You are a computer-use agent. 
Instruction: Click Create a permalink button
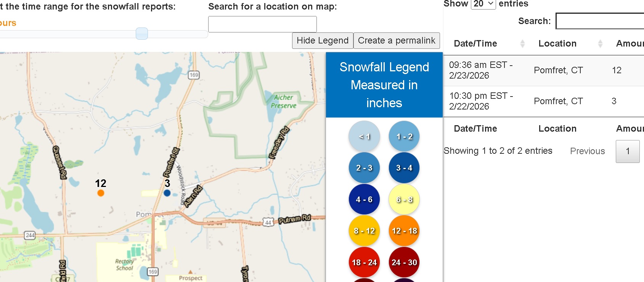pyautogui.click(x=397, y=40)
